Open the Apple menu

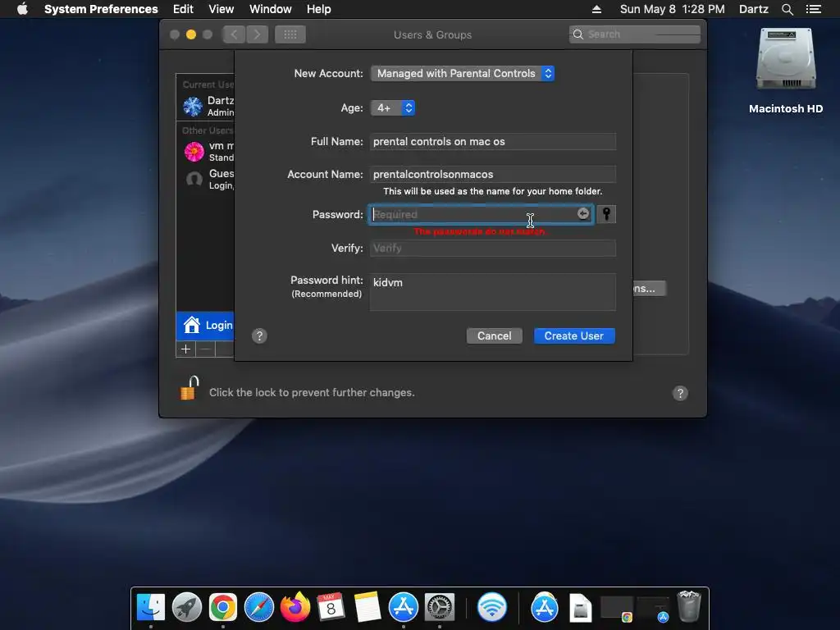[x=22, y=9]
